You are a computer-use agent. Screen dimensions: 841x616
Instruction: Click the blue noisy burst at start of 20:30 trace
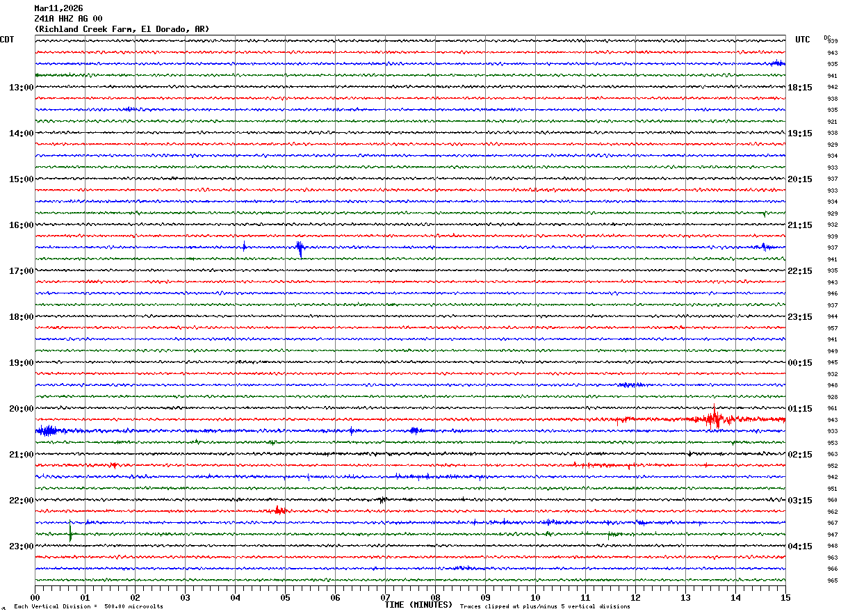47,431
